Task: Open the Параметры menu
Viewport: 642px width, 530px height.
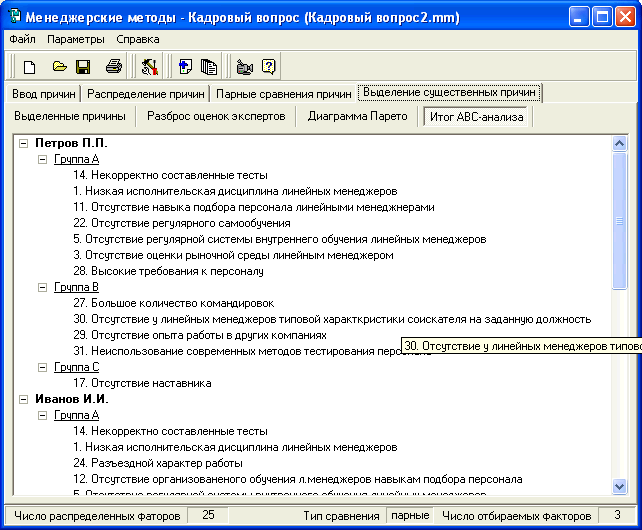Action: point(76,39)
